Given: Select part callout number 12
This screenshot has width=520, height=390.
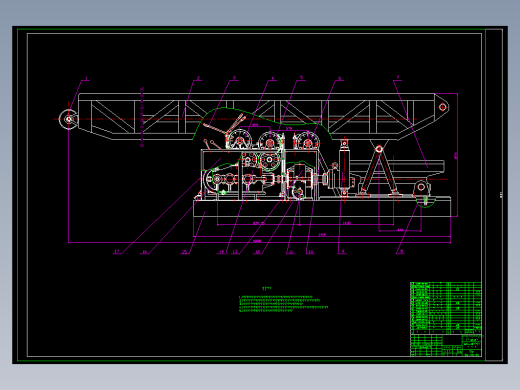Looking at the screenshot, I should 258,252.
